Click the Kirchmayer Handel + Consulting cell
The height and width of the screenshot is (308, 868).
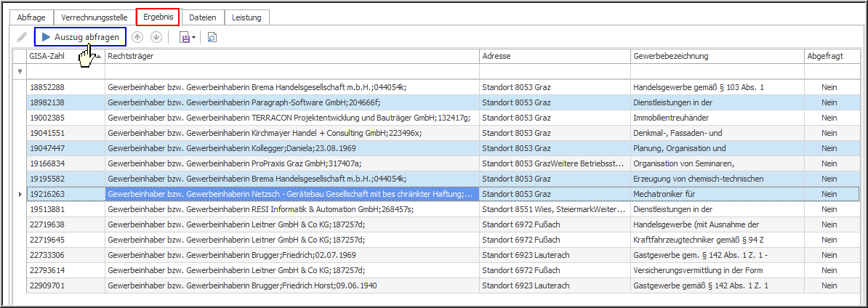pos(292,133)
